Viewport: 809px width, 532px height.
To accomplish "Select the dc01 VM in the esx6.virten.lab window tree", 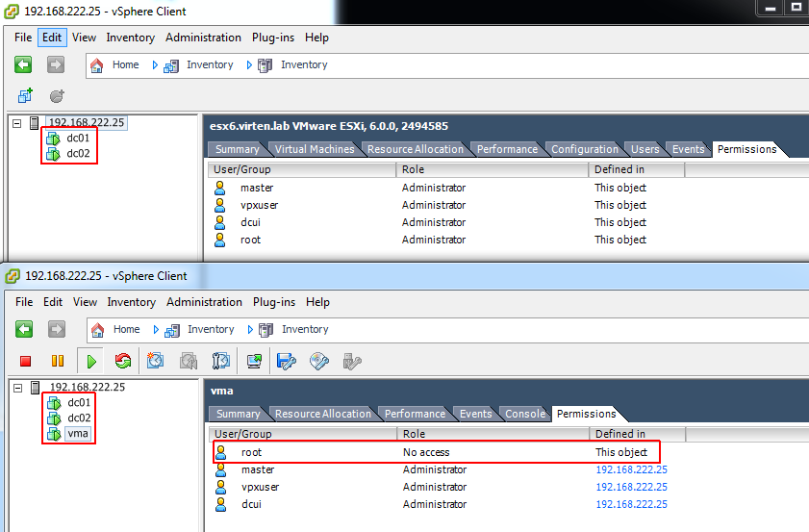I will coord(79,139).
